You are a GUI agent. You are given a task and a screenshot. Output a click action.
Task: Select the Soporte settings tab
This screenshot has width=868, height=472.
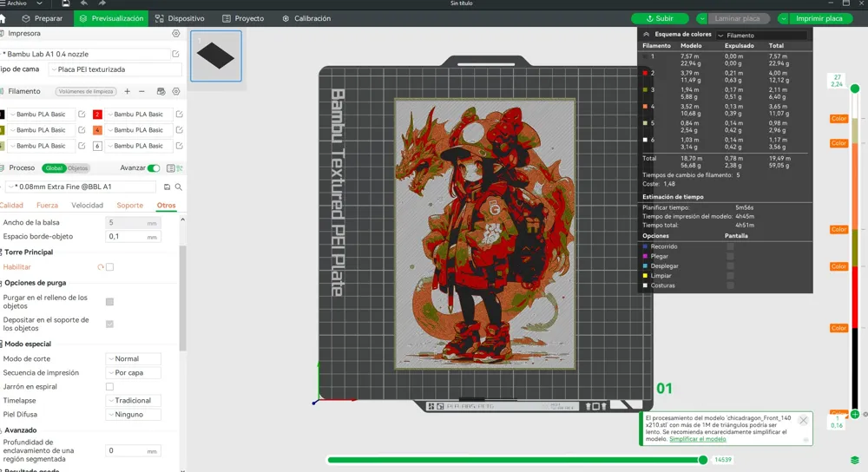pyautogui.click(x=129, y=206)
